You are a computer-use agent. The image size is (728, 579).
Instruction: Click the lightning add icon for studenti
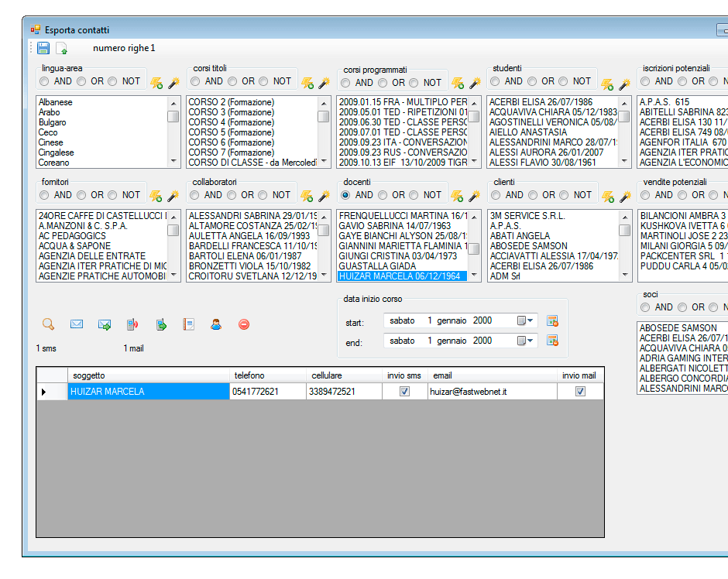(607, 84)
